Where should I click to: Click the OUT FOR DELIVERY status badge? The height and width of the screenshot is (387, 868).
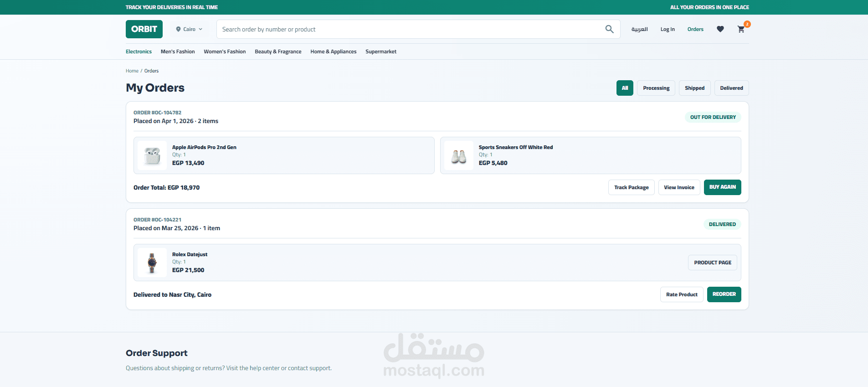[x=713, y=117]
